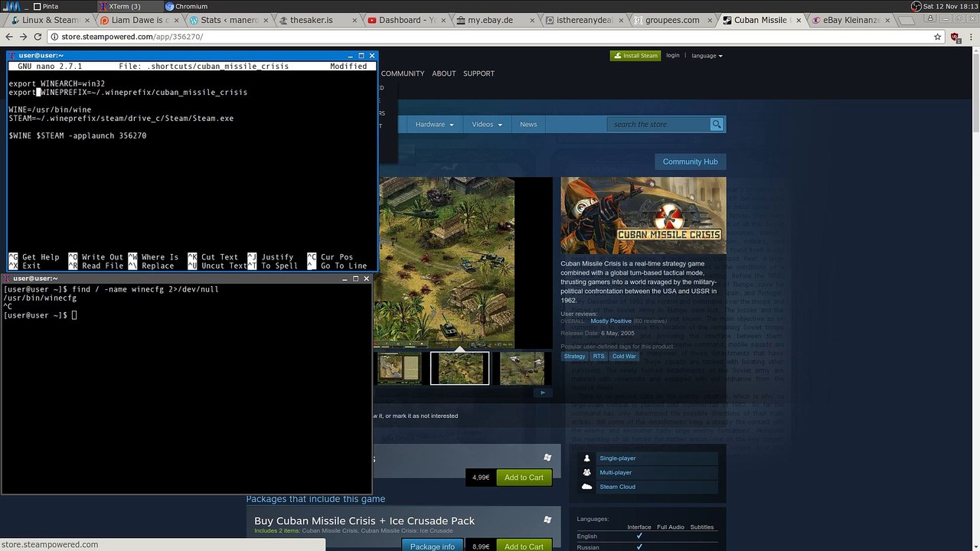Open the language dropdown
This screenshot has height=551, width=980.
pyautogui.click(x=707, y=55)
